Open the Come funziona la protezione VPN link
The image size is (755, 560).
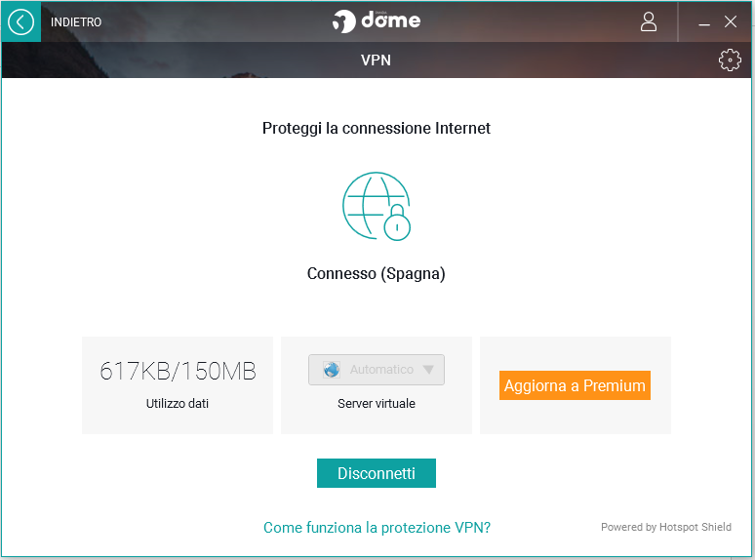377,528
